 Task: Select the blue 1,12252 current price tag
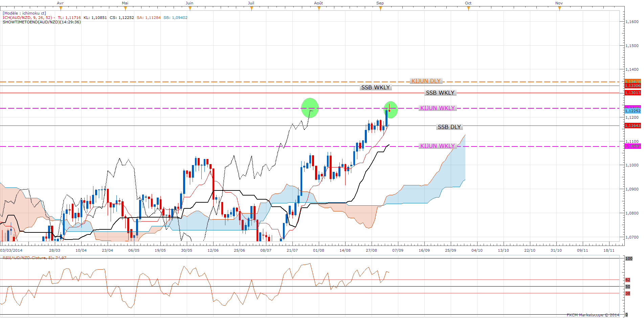click(x=632, y=111)
